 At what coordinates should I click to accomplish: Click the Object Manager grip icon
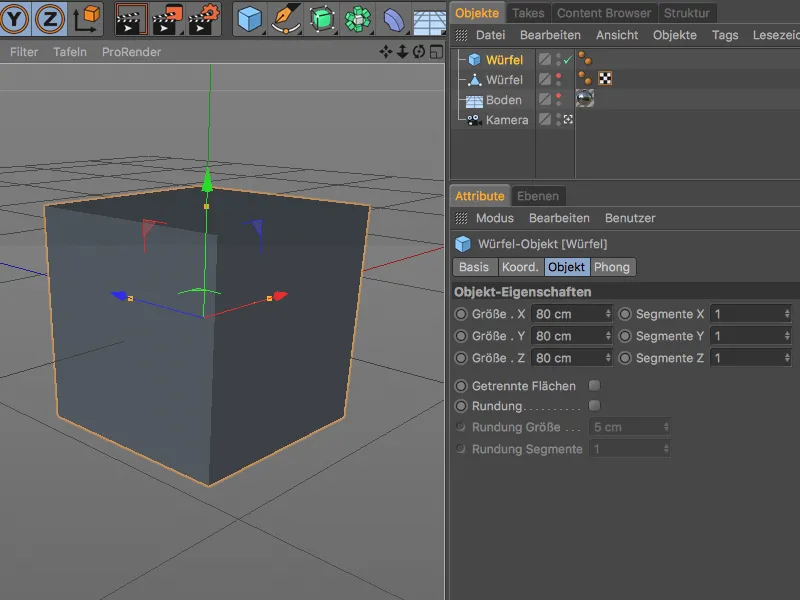(x=461, y=35)
